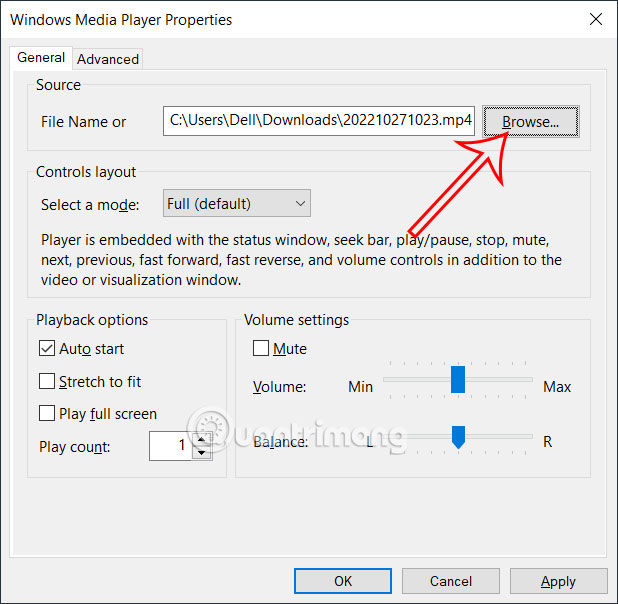Select the General tab
Viewport: 618px width, 604px height.
pyautogui.click(x=41, y=58)
